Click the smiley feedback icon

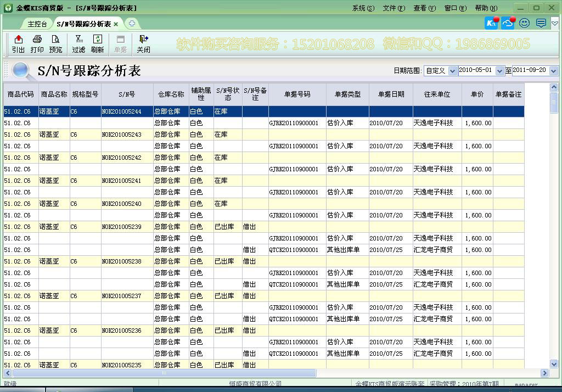[x=524, y=23]
